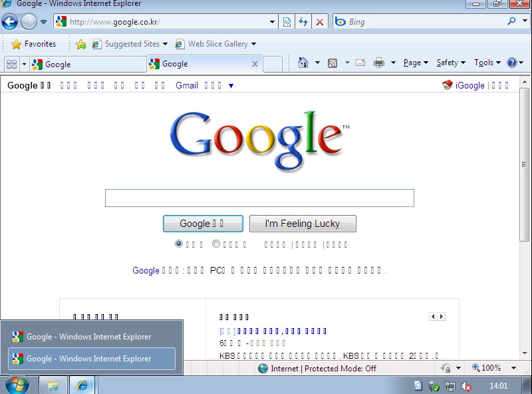
Task: Select the highlighted second Google window entry
Action: pyautogui.click(x=92, y=359)
